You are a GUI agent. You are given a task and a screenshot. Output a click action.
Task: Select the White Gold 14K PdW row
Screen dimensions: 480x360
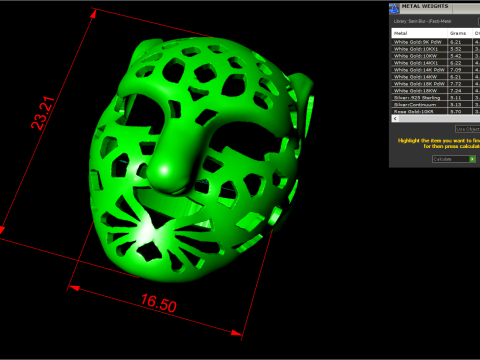tap(436, 70)
